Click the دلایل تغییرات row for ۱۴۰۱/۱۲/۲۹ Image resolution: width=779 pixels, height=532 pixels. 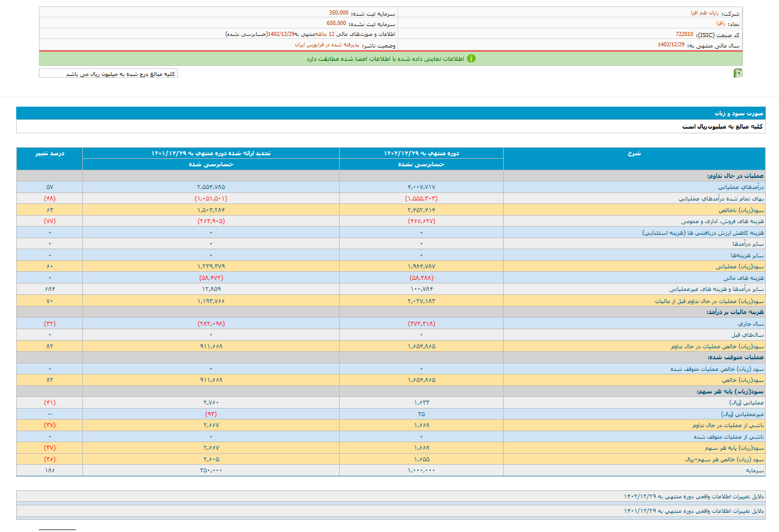coord(693,511)
